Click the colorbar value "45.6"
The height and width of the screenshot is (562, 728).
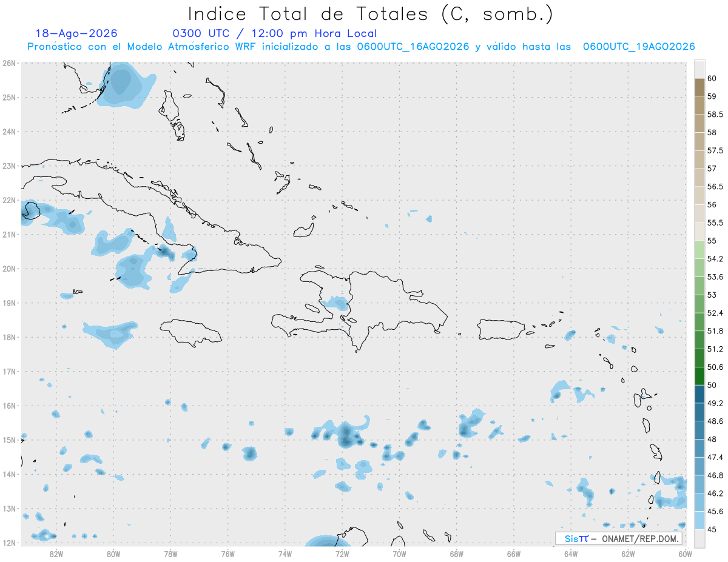coord(715,512)
